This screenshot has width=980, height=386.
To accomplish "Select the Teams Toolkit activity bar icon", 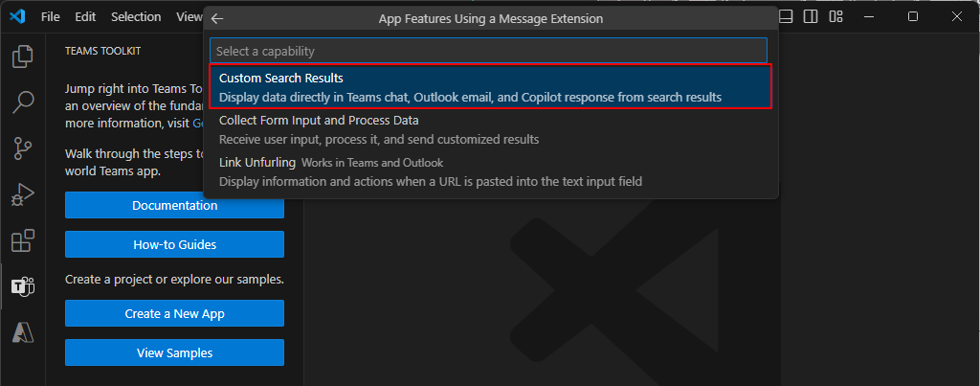I will 23,286.
